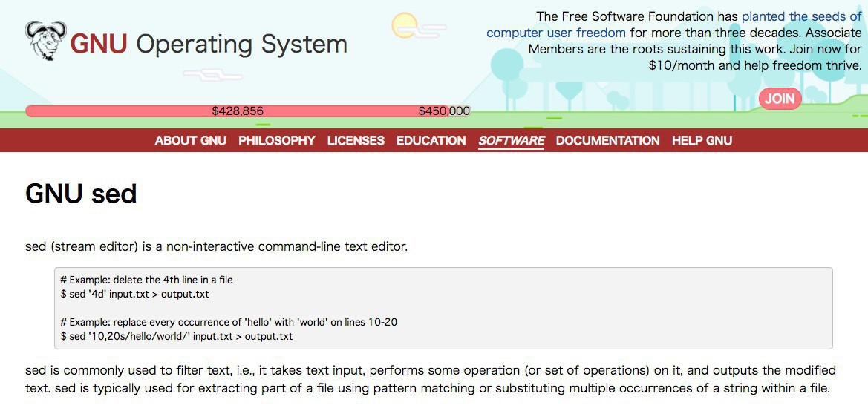Click the sun illustration in the banner
Screen dimensions: 868x414
tap(406, 25)
